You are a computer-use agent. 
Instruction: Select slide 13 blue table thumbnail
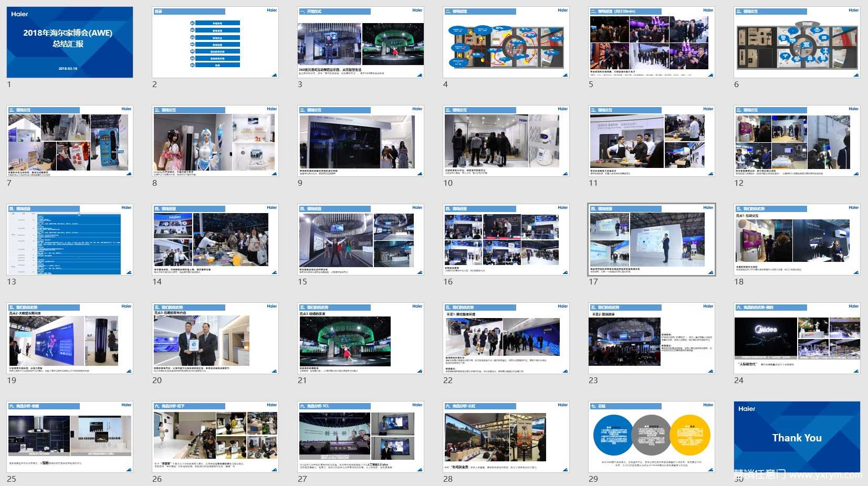70,240
